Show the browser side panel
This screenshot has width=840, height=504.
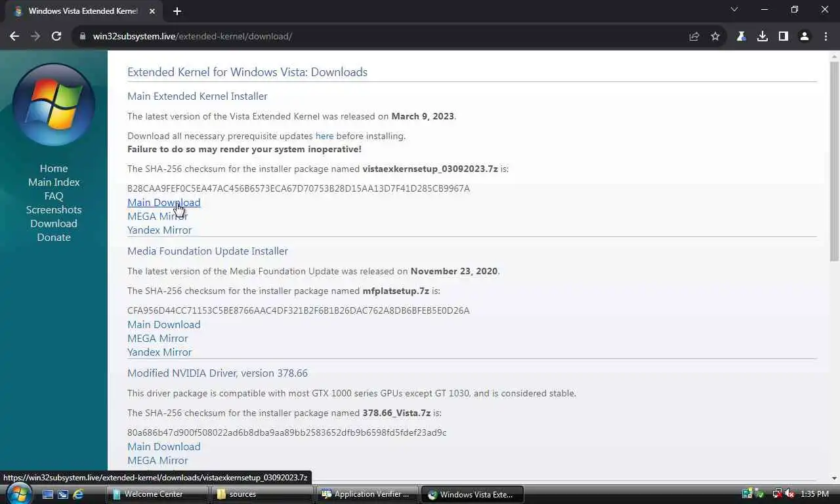coord(784,36)
